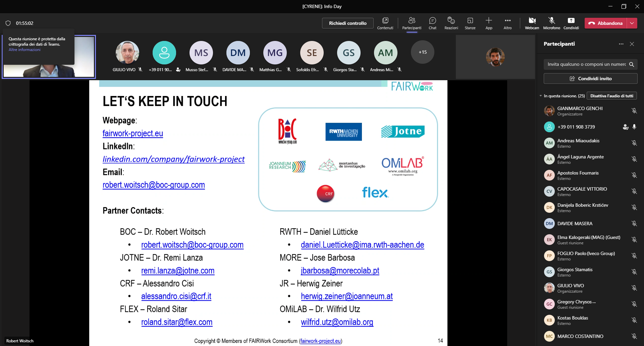The height and width of the screenshot is (346, 644).
Task: Click the Abbandona leave button
Action: coord(606,23)
